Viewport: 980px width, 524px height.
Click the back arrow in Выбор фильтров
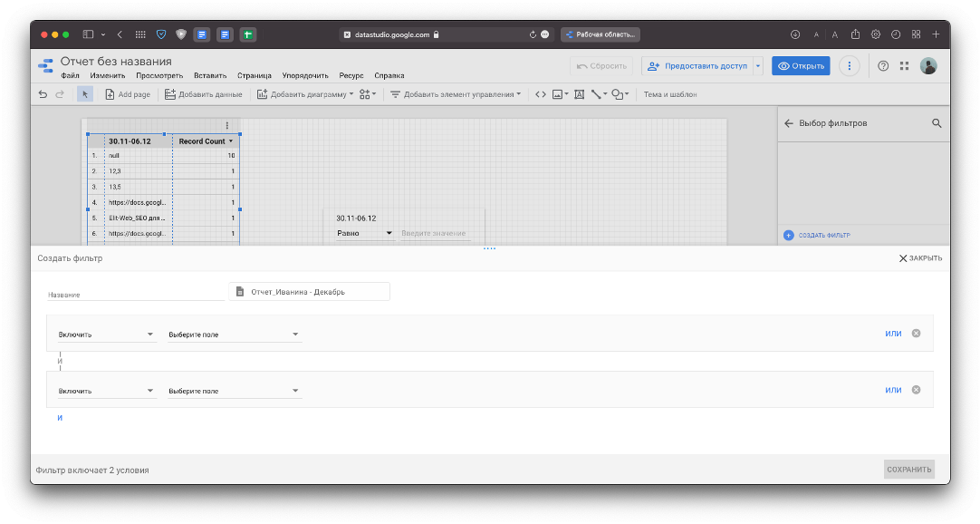(788, 123)
